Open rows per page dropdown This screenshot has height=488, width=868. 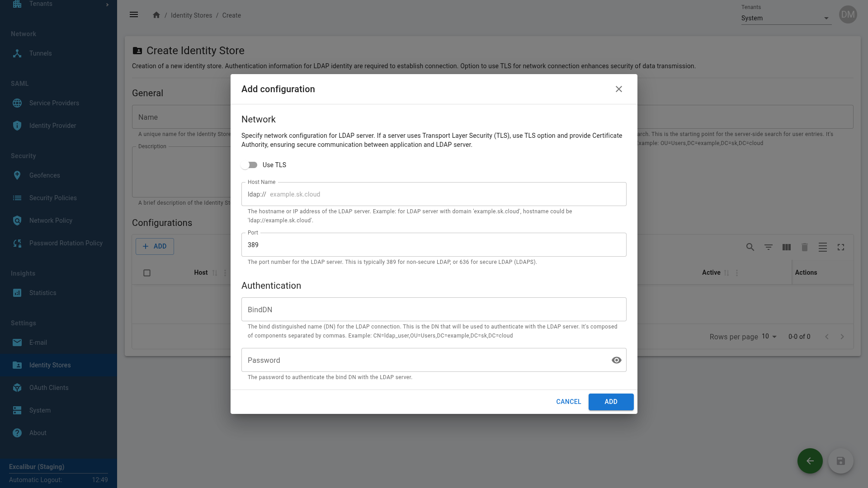[x=769, y=337]
